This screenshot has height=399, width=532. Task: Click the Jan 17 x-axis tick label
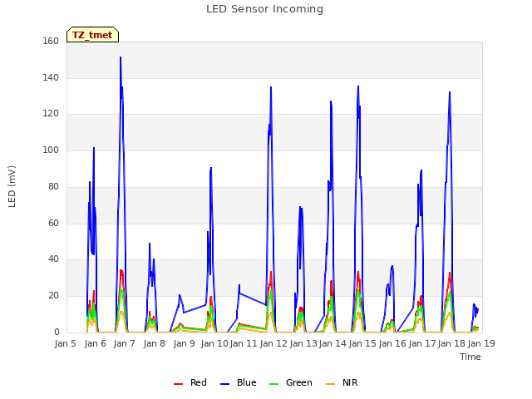click(422, 343)
